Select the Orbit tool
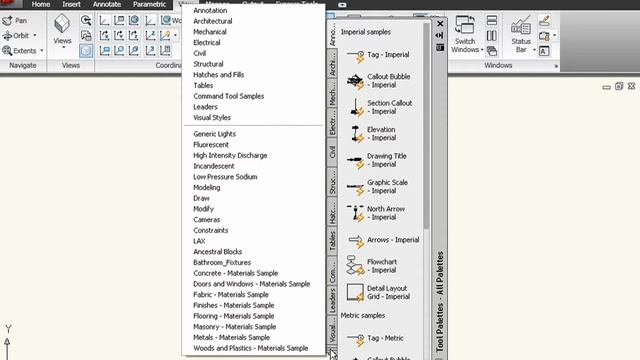The image size is (640, 360). pos(16,36)
